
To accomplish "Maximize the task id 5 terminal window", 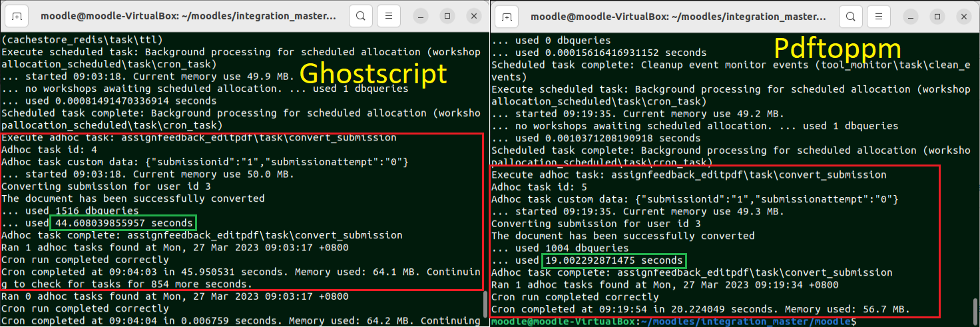I will [937, 16].
